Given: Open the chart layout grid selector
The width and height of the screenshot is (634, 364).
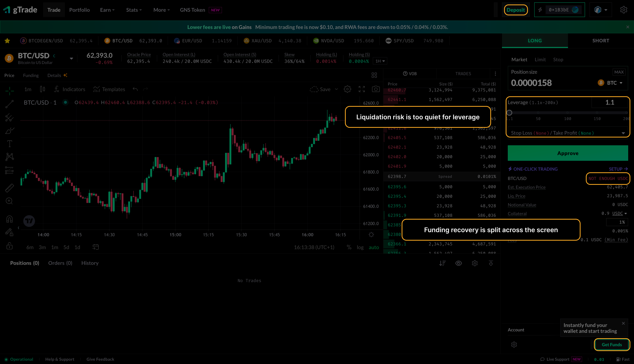Looking at the screenshot, I should click(374, 75).
